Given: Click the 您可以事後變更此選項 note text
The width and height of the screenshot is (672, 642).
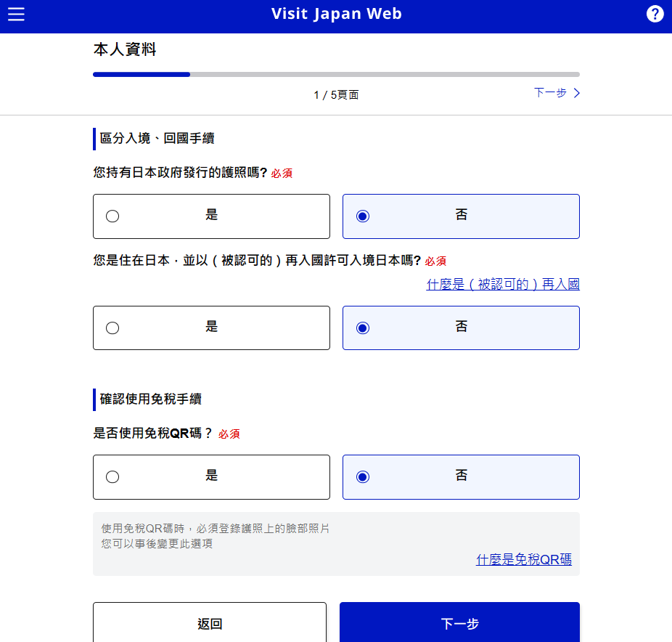Looking at the screenshot, I should coord(157,544).
